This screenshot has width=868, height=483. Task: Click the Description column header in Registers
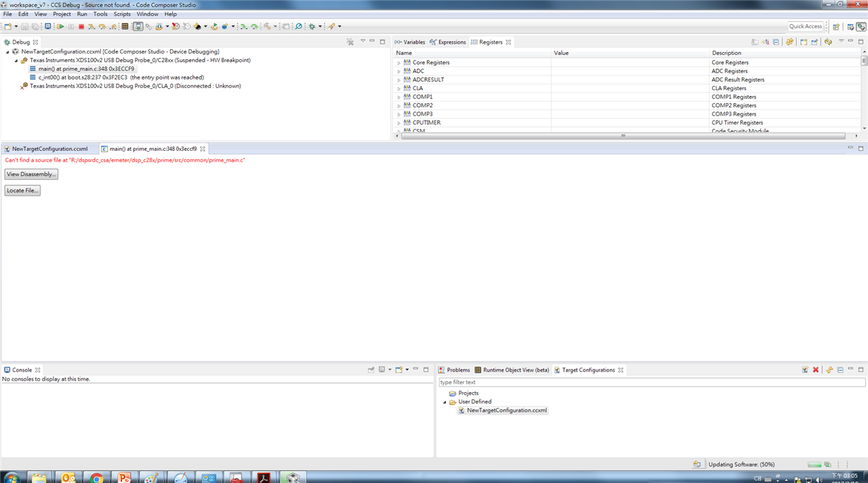tap(785, 53)
